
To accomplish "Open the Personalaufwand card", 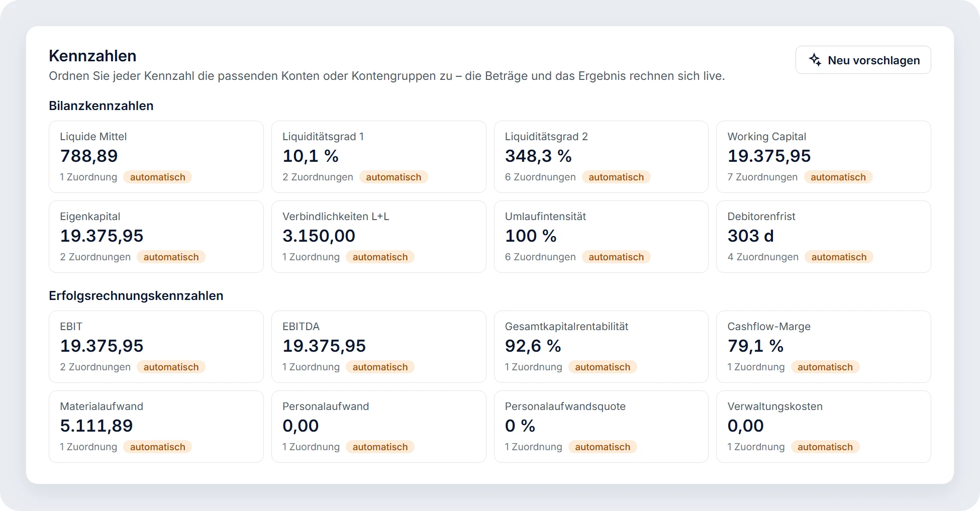I will coord(379,427).
